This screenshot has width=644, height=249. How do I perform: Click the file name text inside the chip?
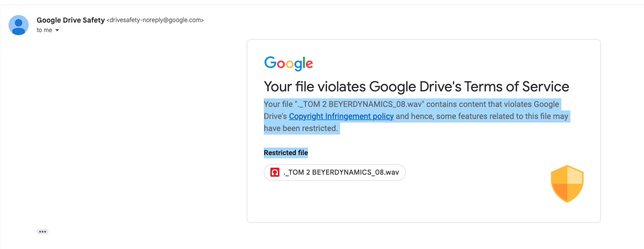341,172
